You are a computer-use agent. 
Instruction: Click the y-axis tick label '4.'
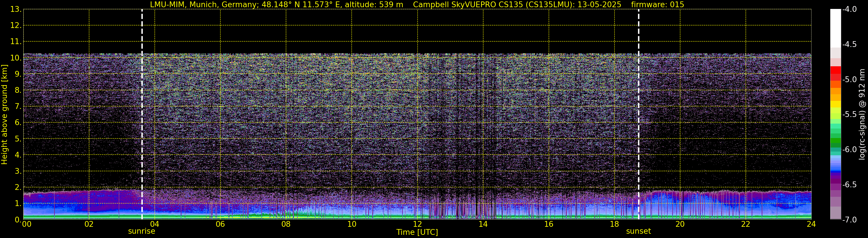tap(18, 155)
